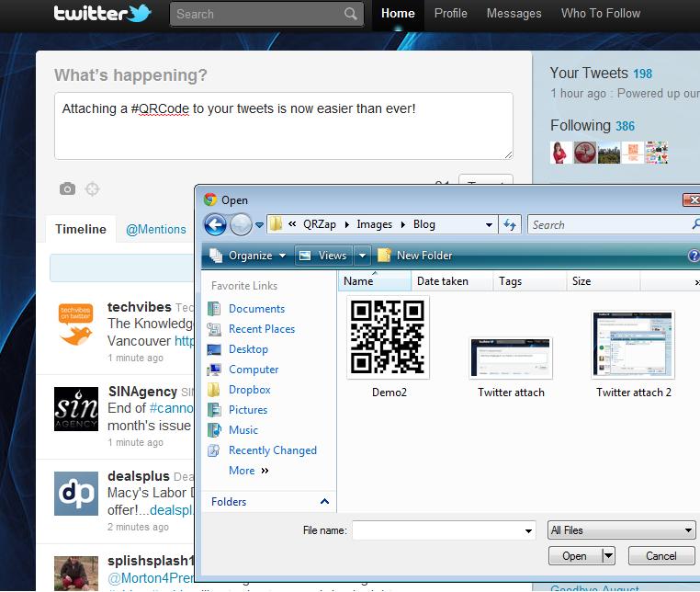The width and height of the screenshot is (700, 592).
Task: Sort by the Size column header
Action: coord(604,281)
